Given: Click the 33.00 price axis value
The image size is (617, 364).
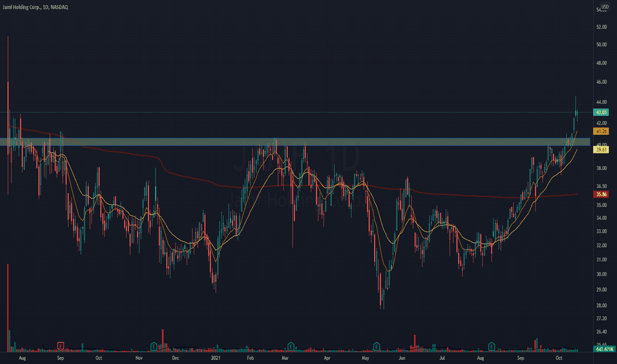Looking at the screenshot, I should tap(601, 232).
